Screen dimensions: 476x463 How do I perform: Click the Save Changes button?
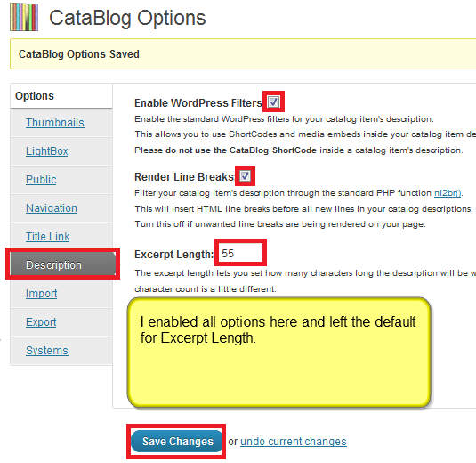(177, 441)
